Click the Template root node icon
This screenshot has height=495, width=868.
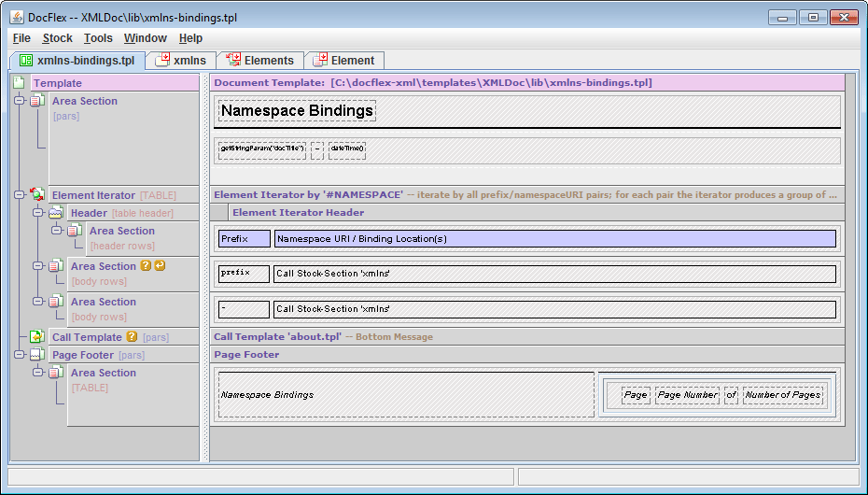coord(19,83)
